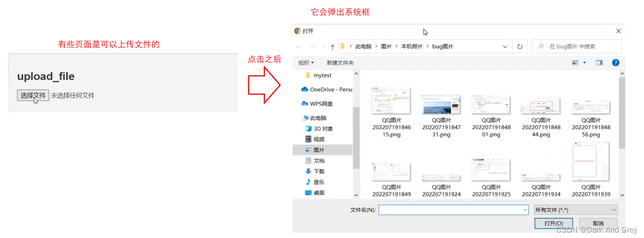Close the 打开 file dialog
Screen dimensions: 644x238
coord(618,31)
